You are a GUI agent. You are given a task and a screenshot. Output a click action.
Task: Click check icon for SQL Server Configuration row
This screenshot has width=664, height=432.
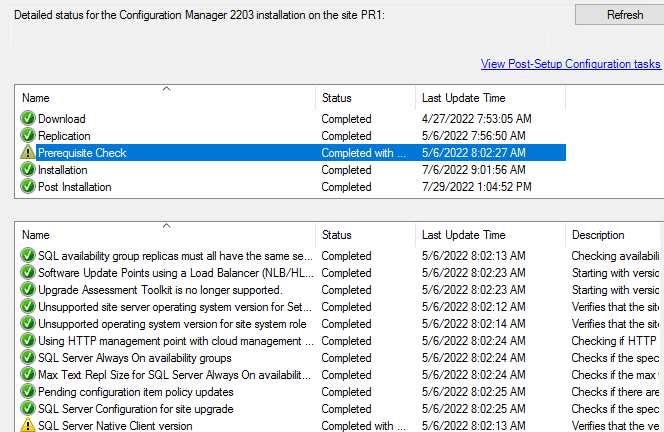pos(28,408)
